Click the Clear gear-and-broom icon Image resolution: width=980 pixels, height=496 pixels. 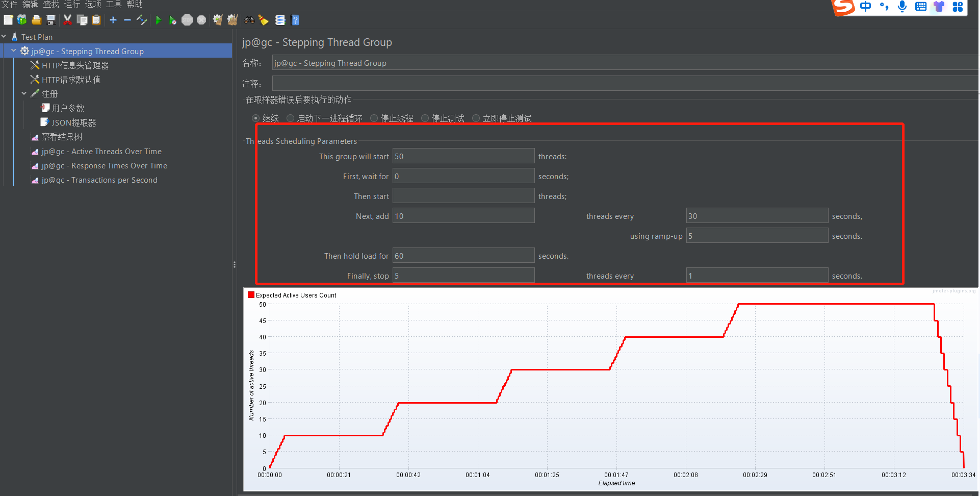click(218, 20)
